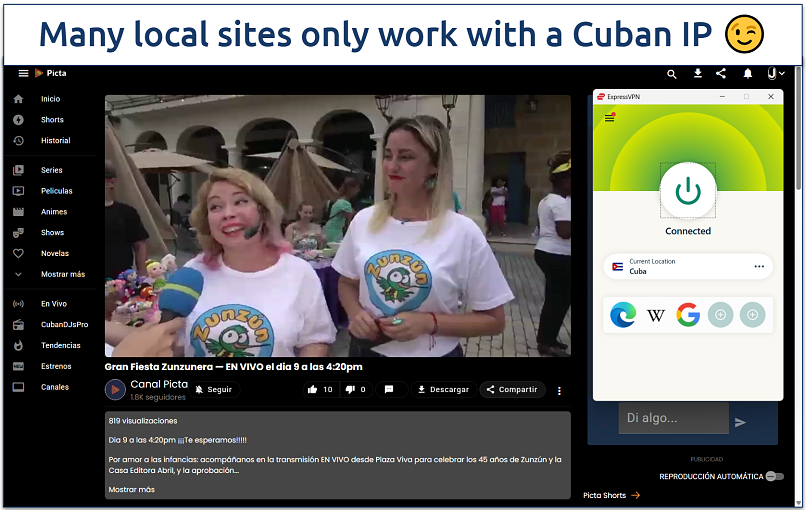The image size is (806, 510).
Task: Click the Picta logo
Action: click(x=50, y=73)
